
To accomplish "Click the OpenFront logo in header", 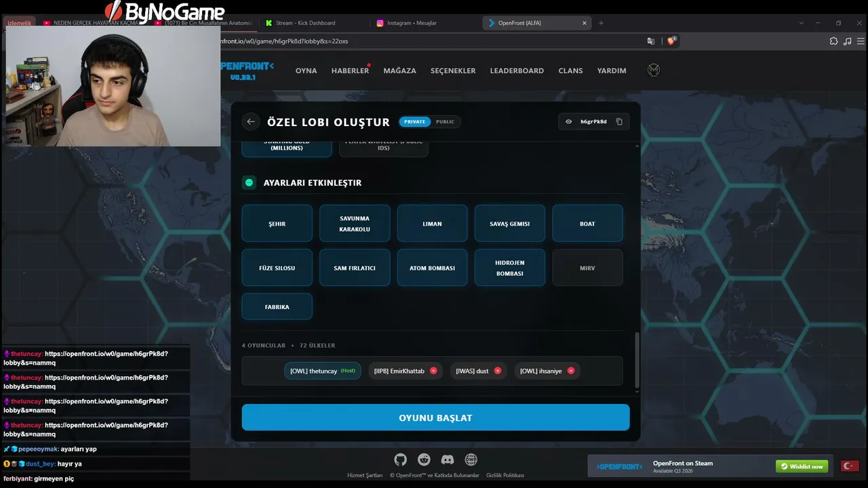I will tap(247, 70).
